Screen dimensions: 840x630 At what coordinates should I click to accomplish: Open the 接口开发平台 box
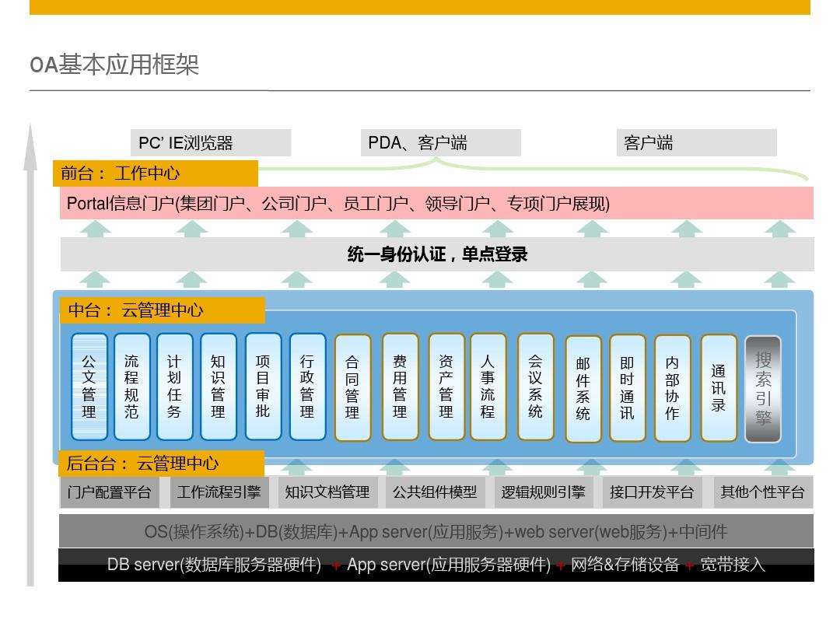tap(652, 492)
